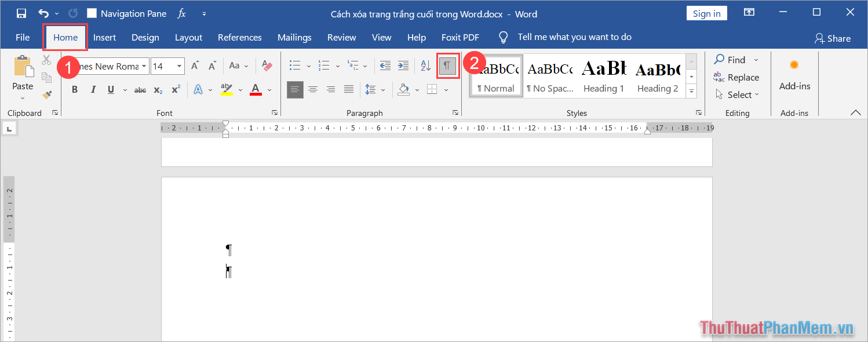Screen dimensions: 868x342
Task: Switch to the Insert tab
Action: (104, 37)
